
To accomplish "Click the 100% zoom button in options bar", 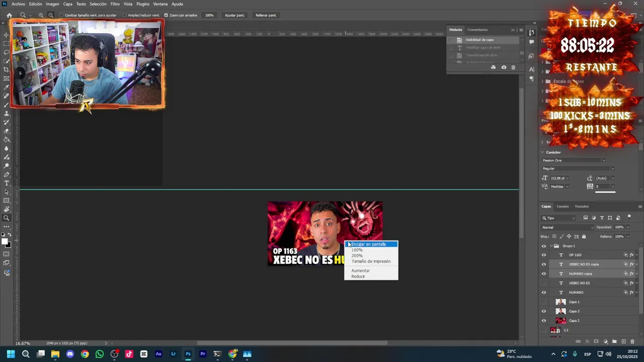I will pyautogui.click(x=209, y=15).
